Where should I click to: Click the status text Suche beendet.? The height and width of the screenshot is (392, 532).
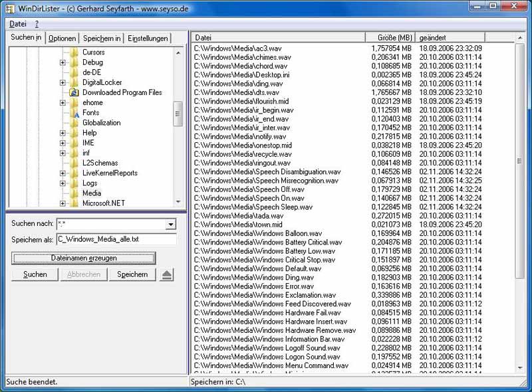click(x=31, y=382)
